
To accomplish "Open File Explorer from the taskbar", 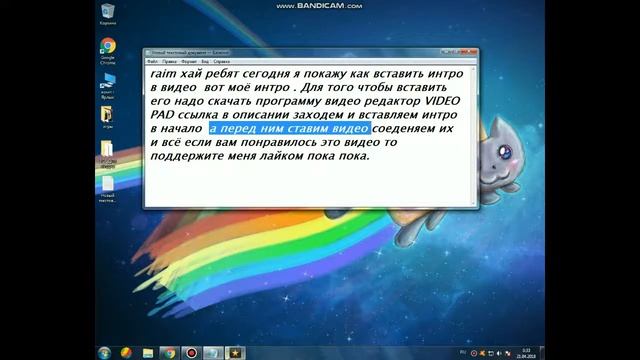I will (x=148, y=353).
